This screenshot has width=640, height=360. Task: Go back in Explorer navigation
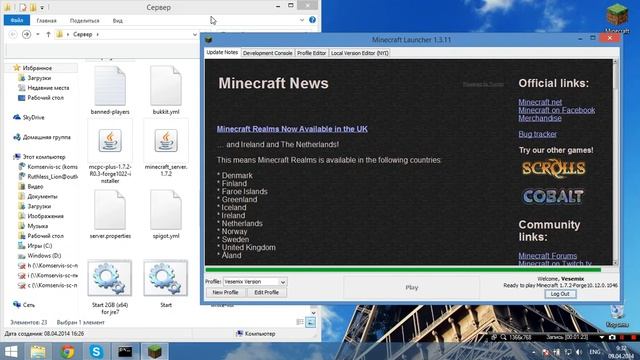pyautogui.click(x=13, y=34)
